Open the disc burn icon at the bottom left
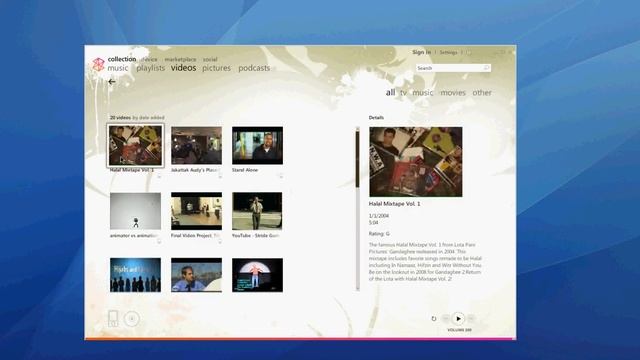 (x=132, y=319)
